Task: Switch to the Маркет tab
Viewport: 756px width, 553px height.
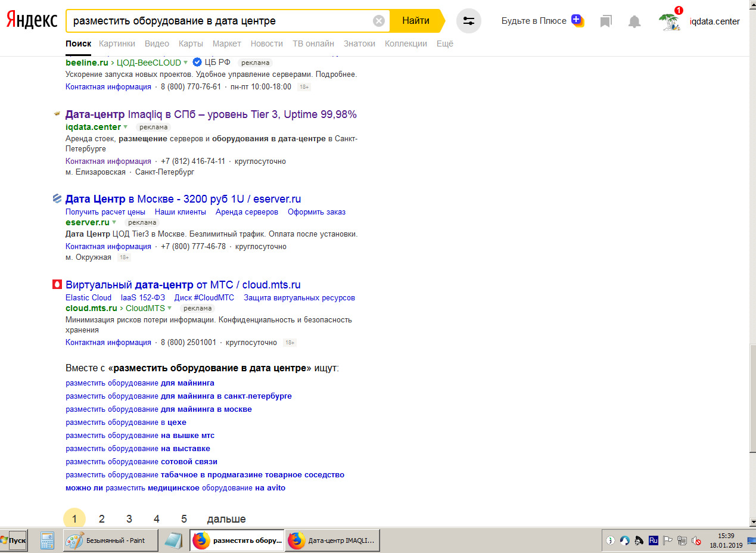Action: pos(227,44)
